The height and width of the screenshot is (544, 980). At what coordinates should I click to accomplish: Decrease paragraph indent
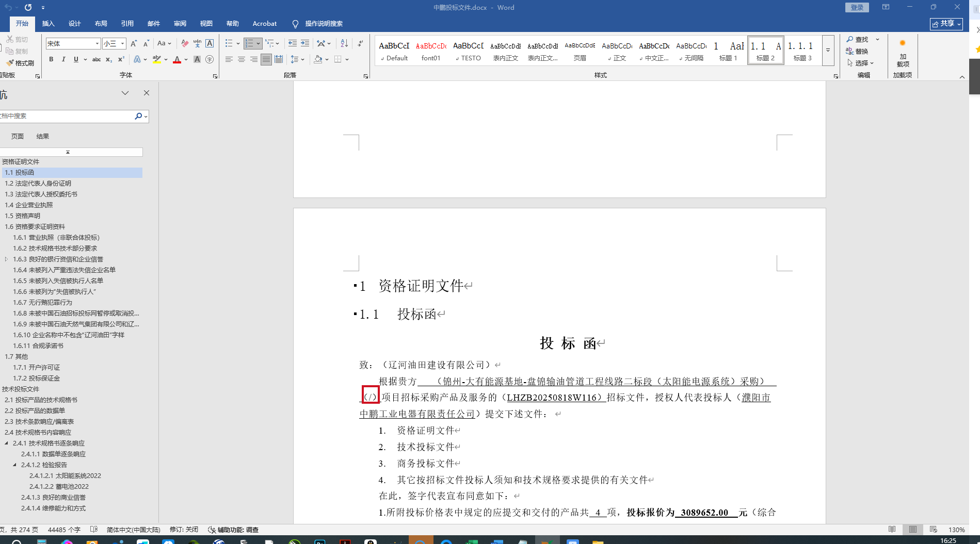coord(293,44)
